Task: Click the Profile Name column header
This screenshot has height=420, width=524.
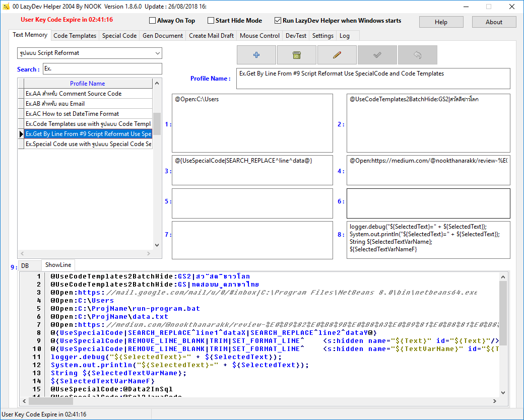Action: (88, 84)
